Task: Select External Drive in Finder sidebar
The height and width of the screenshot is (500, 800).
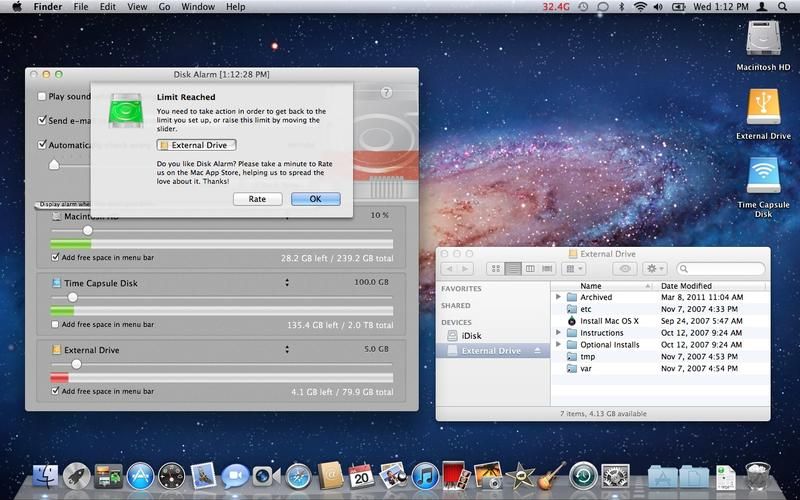Action: click(x=493, y=351)
